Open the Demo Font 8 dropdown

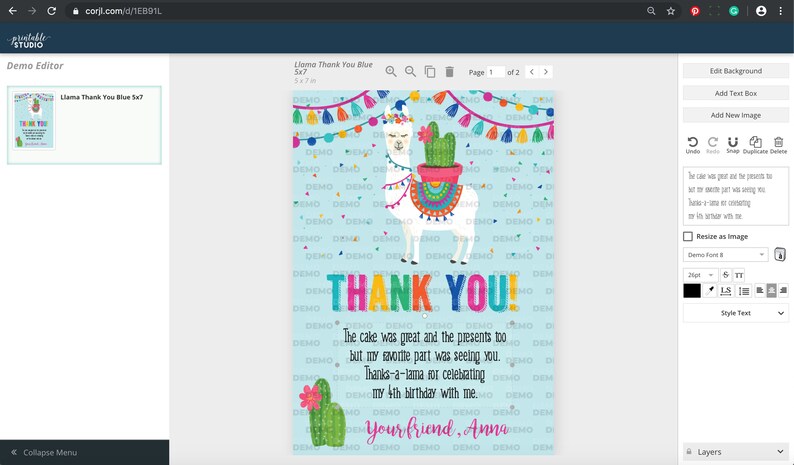725,255
